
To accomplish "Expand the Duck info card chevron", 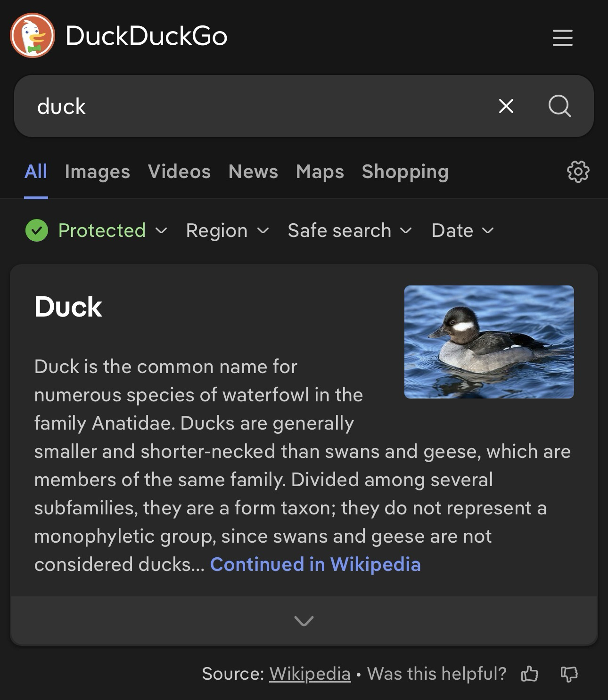I will (x=304, y=621).
